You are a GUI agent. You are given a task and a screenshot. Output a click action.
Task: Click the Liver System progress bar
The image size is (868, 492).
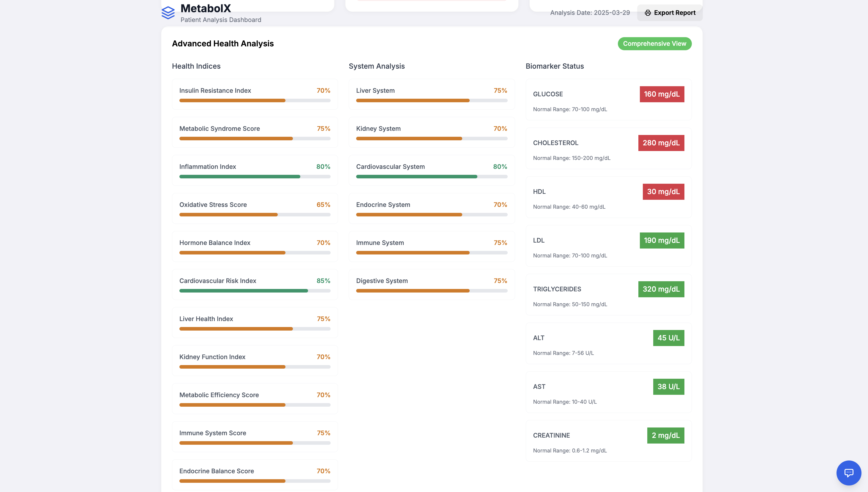coord(431,100)
